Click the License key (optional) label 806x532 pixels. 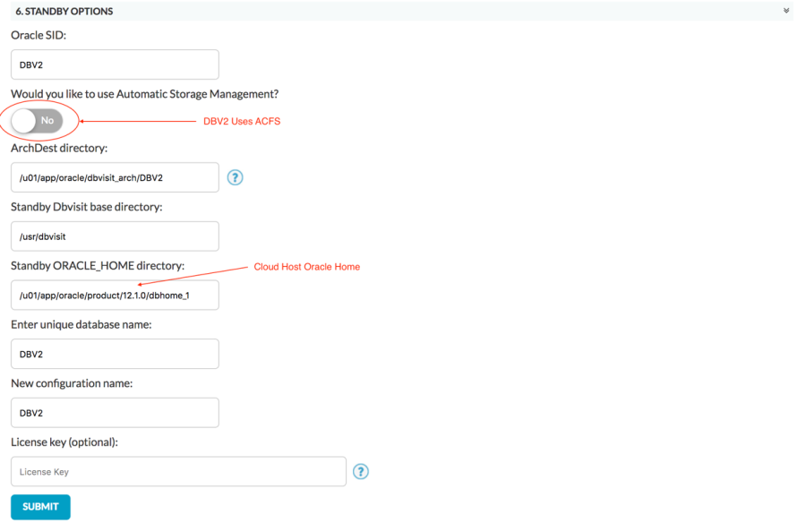click(64, 442)
